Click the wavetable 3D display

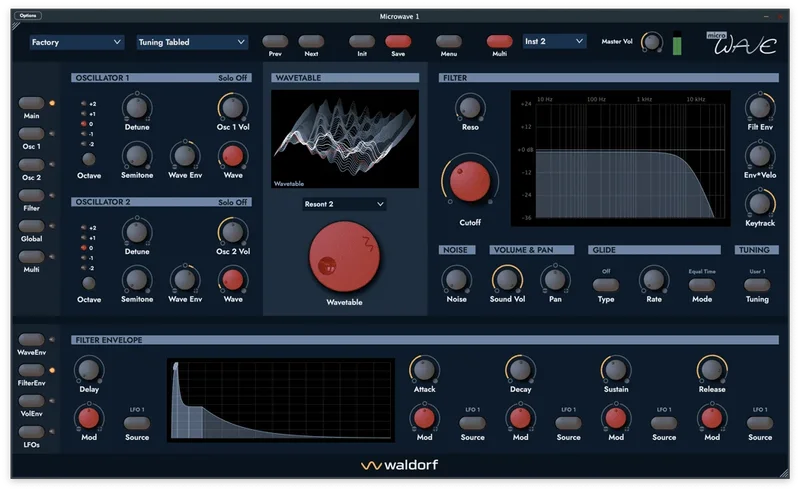tap(345, 139)
